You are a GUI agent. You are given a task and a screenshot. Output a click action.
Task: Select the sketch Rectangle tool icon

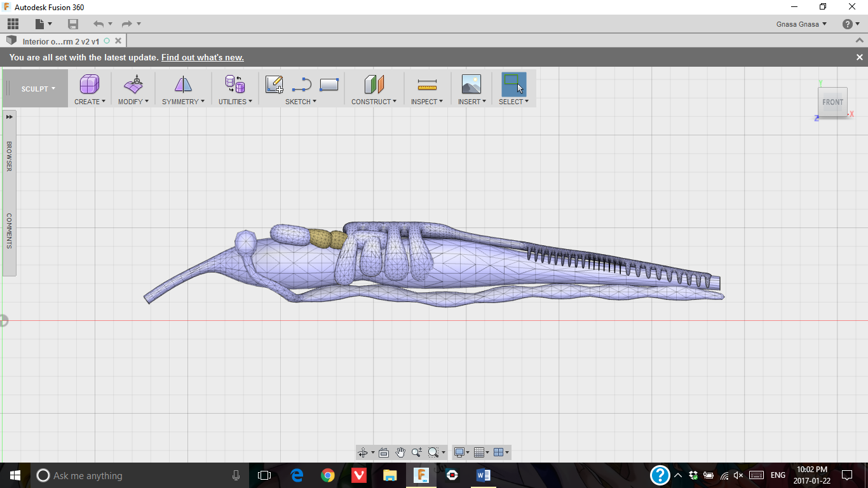pyautogui.click(x=329, y=85)
